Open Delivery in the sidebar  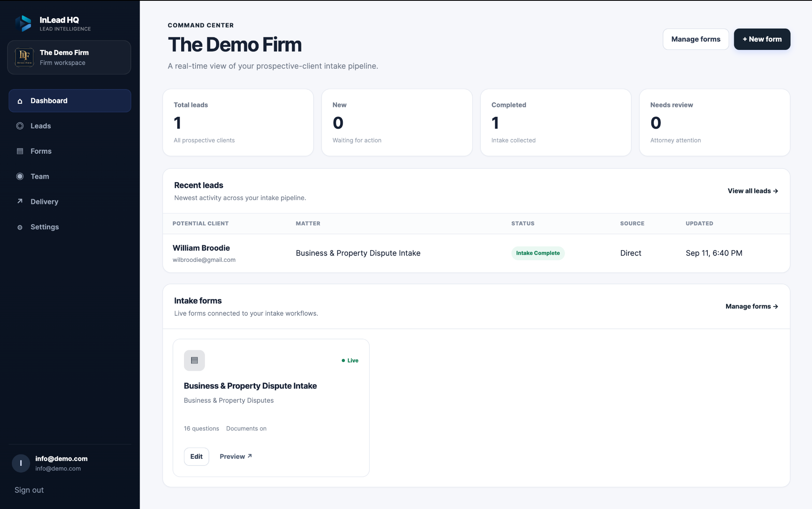pos(70,202)
